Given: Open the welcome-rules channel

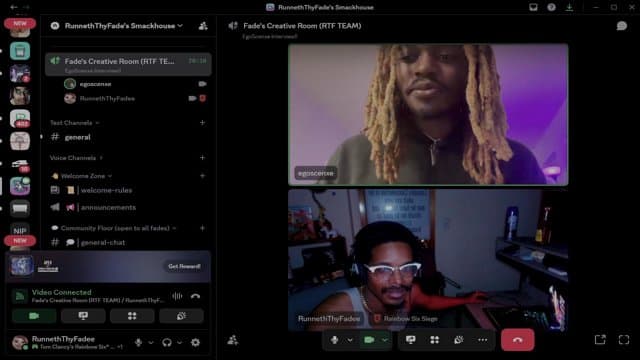Looking at the screenshot, I should (x=128, y=190).
